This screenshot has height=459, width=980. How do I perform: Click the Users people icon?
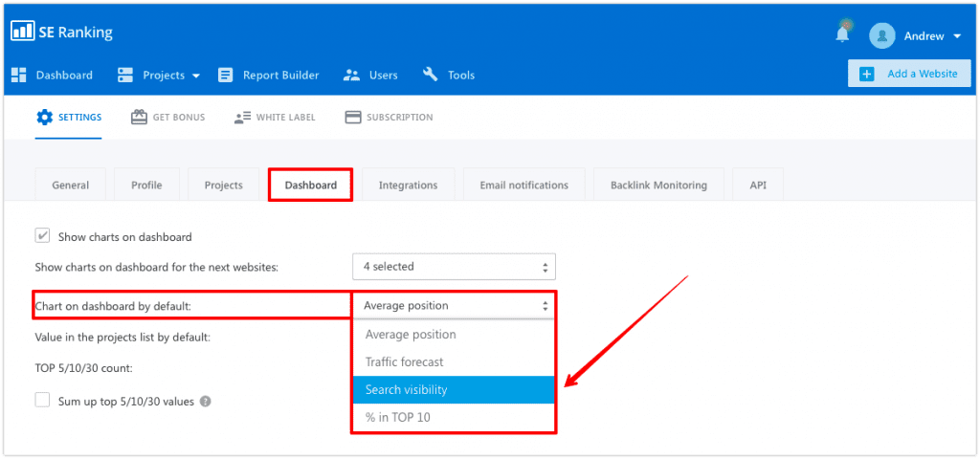[352, 76]
